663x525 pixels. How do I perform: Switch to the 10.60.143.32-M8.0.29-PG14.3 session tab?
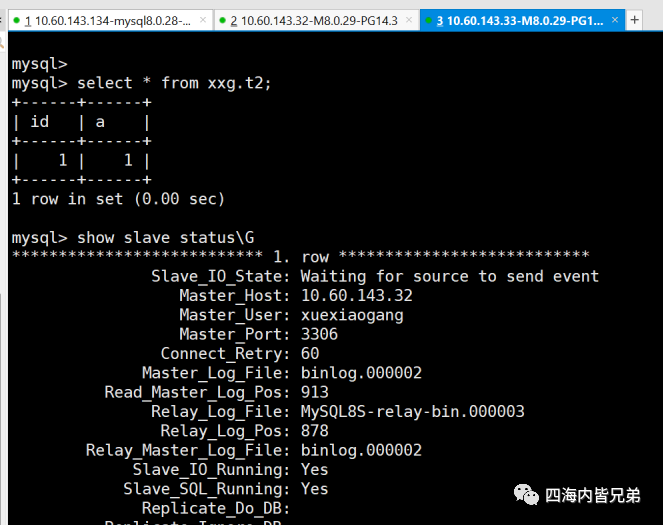(316, 20)
